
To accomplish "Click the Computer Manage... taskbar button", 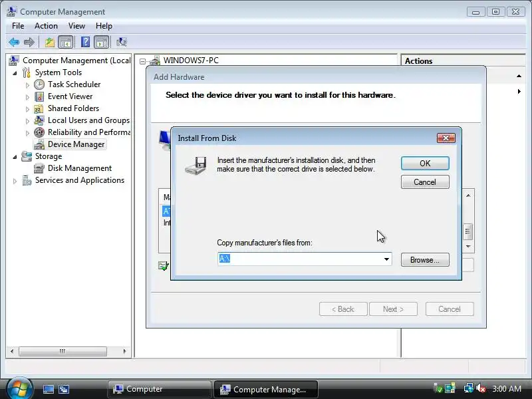I will [x=266, y=389].
